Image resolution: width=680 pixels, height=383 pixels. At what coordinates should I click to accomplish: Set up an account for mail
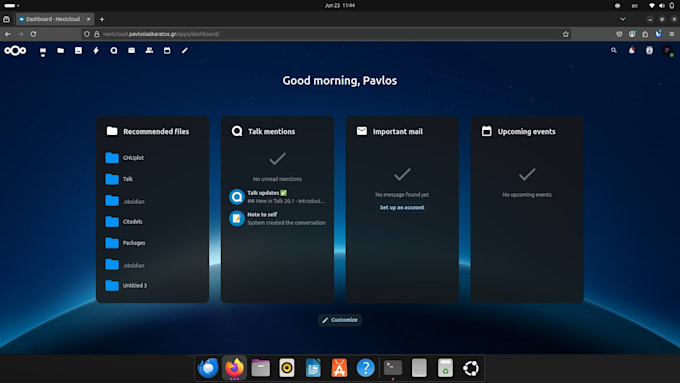(x=402, y=207)
